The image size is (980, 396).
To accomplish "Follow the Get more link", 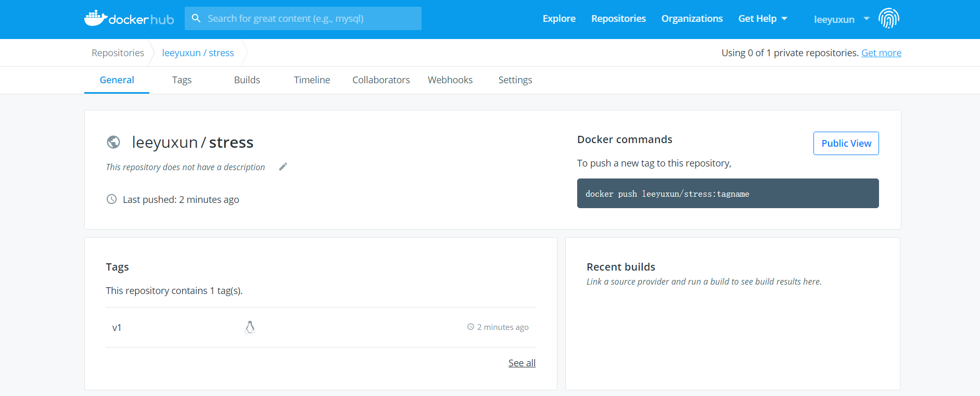I will click(x=881, y=53).
